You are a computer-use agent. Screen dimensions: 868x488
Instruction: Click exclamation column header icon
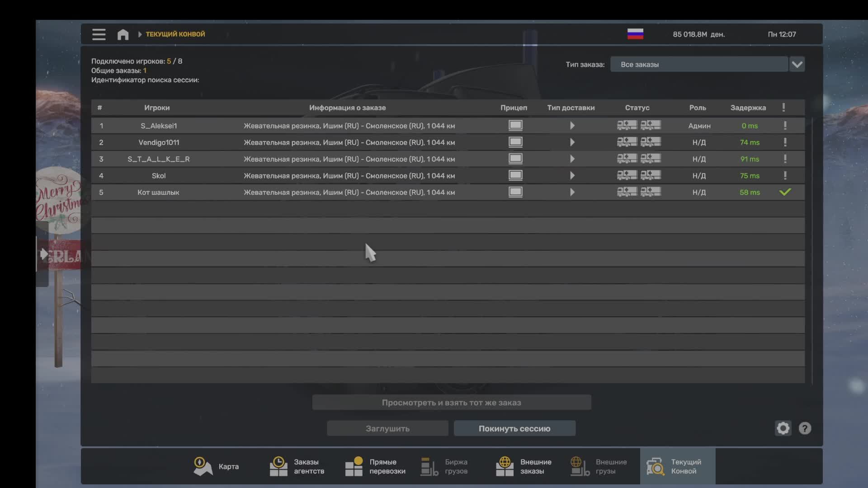tap(784, 108)
